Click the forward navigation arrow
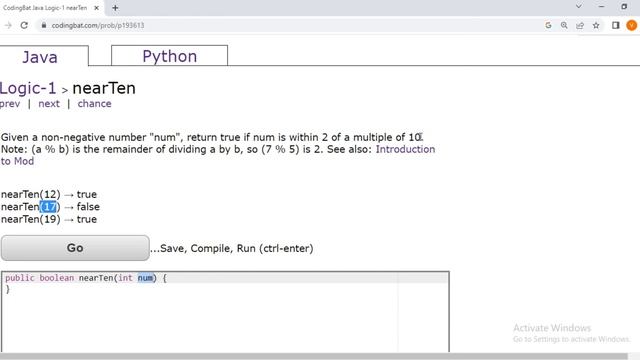 (x=8, y=25)
